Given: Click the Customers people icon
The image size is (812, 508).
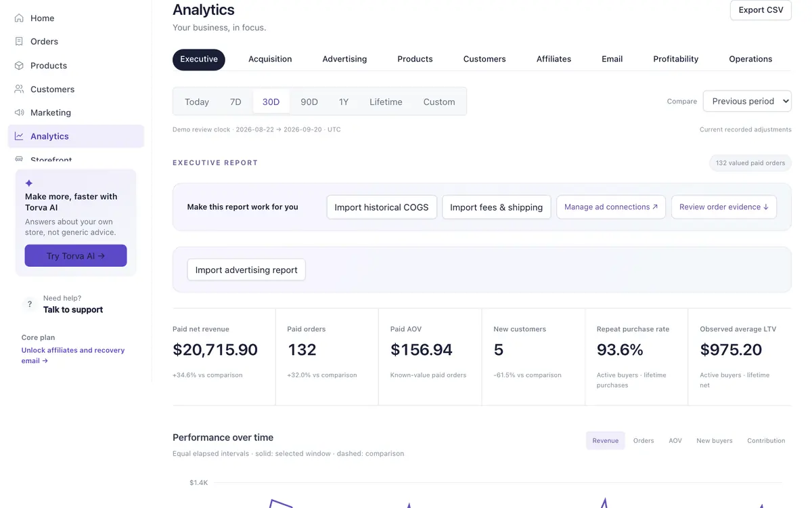Looking at the screenshot, I should point(19,89).
